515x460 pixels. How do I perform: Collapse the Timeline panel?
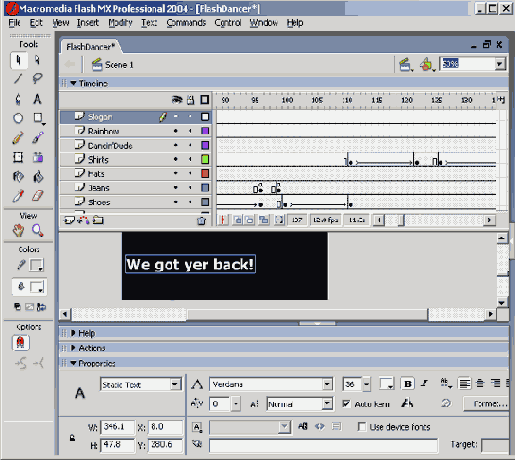73,83
